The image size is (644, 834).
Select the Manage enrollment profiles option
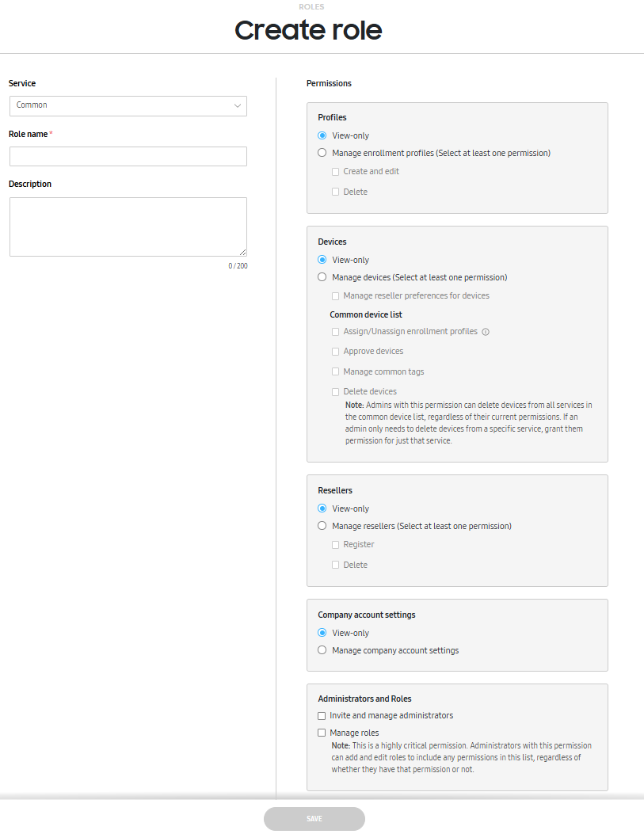[x=322, y=152]
